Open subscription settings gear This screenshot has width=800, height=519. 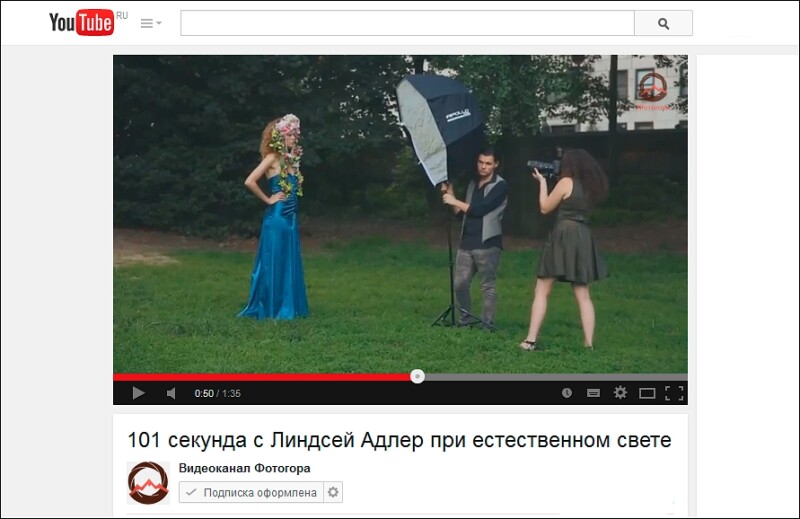[x=333, y=492]
